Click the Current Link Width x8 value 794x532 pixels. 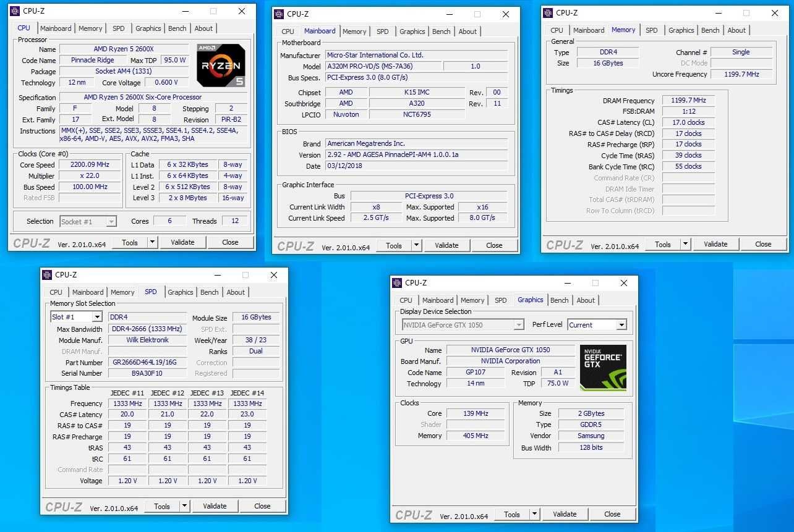pos(377,207)
